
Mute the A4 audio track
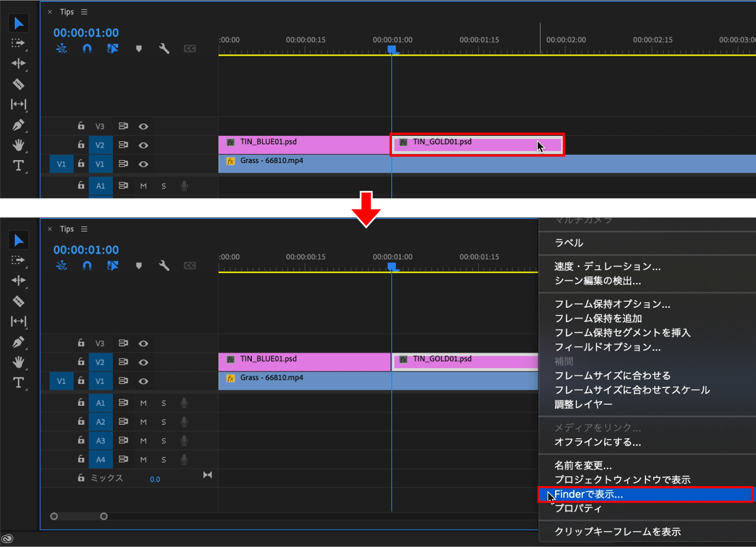[143, 460]
